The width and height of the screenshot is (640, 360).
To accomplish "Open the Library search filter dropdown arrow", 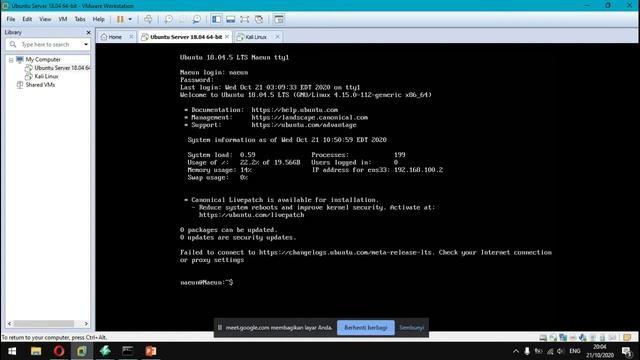I will coord(86,44).
